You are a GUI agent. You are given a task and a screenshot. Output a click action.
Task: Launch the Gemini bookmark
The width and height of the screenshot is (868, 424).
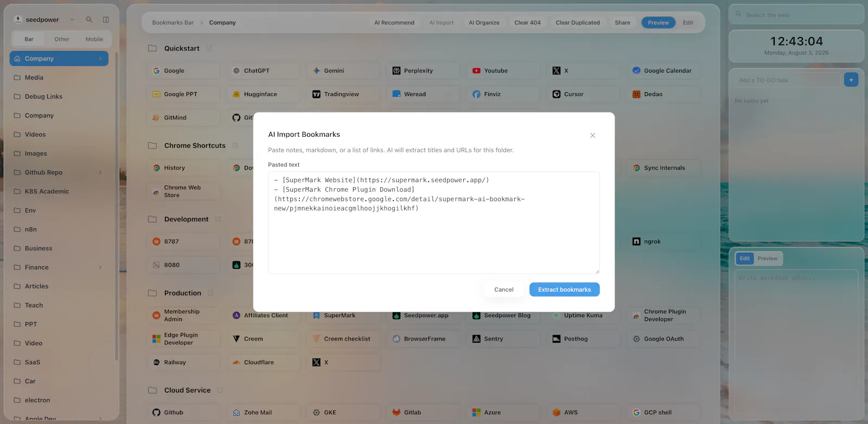coord(343,70)
